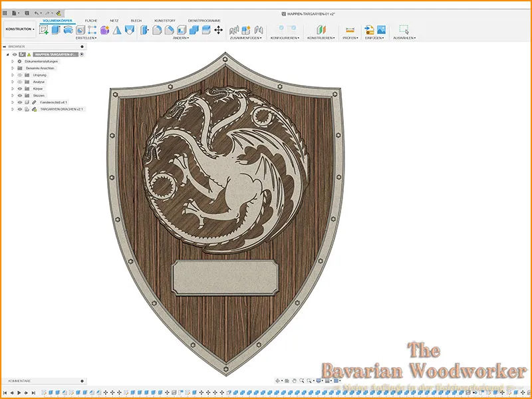Open the PRÜFEN dropdown menu
The image size is (532, 399).
(x=350, y=38)
